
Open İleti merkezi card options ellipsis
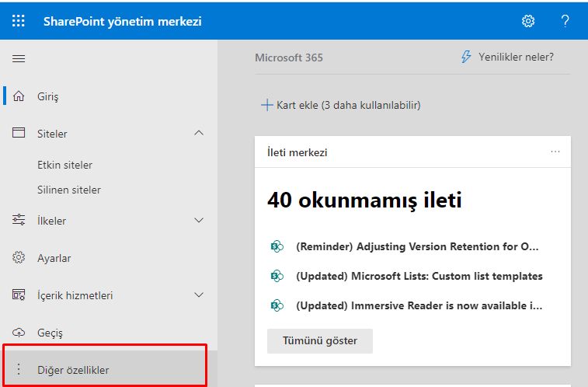[555, 152]
